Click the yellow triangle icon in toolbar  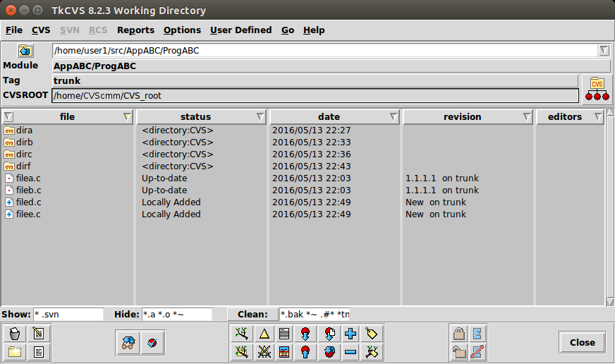pos(264,334)
